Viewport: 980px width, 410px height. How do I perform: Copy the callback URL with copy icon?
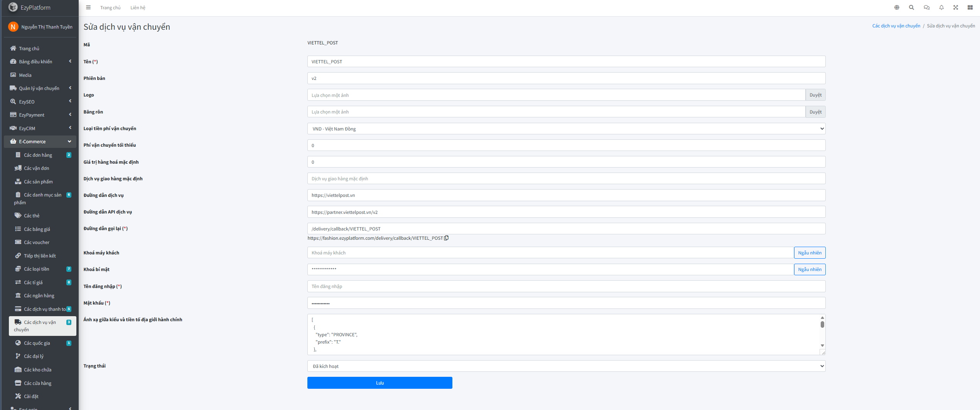coord(446,238)
